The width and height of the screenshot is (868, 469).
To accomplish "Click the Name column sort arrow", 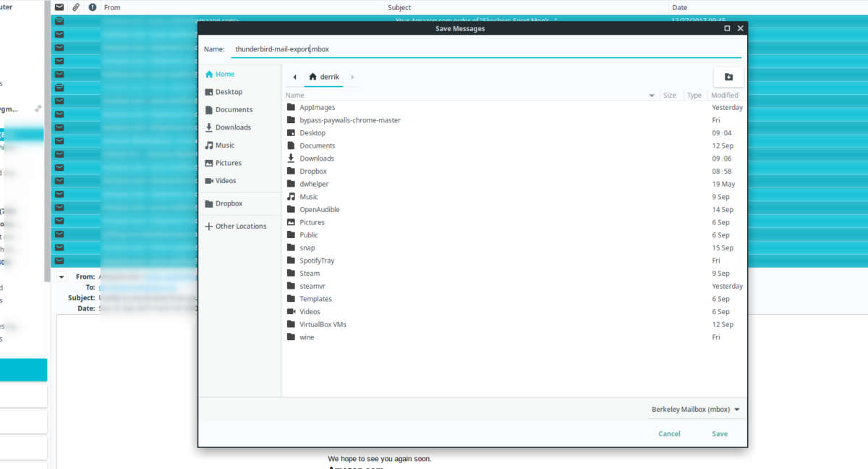I will click(x=652, y=95).
